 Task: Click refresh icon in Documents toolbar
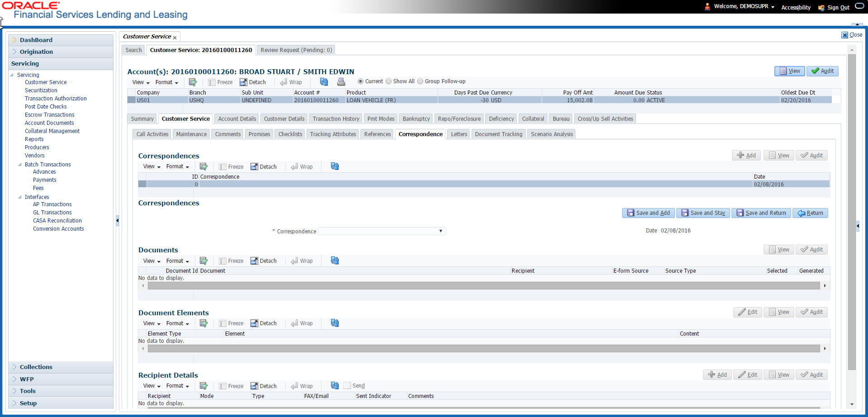335,260
